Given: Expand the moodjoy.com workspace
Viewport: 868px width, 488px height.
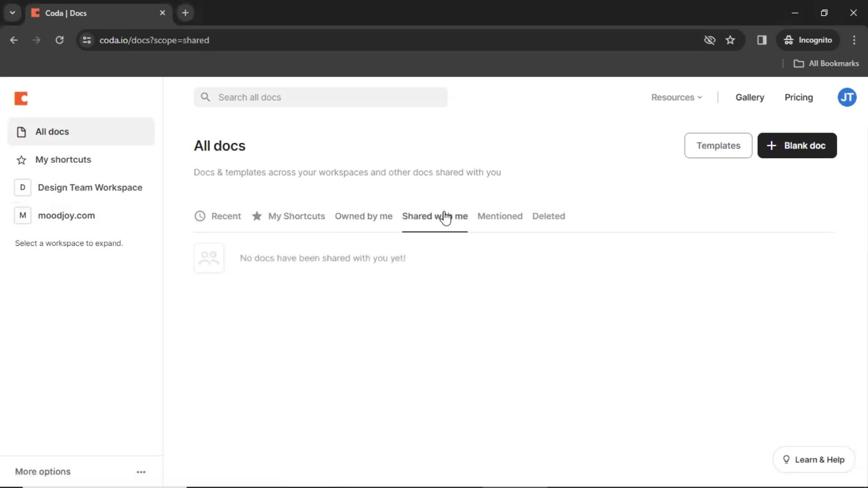Looking at the screenshot, I should tap(66, 215).
